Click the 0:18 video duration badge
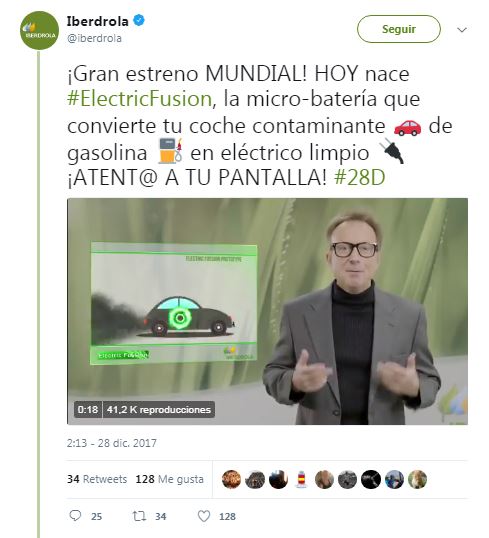The image size is (489, 538). point(88,409)
